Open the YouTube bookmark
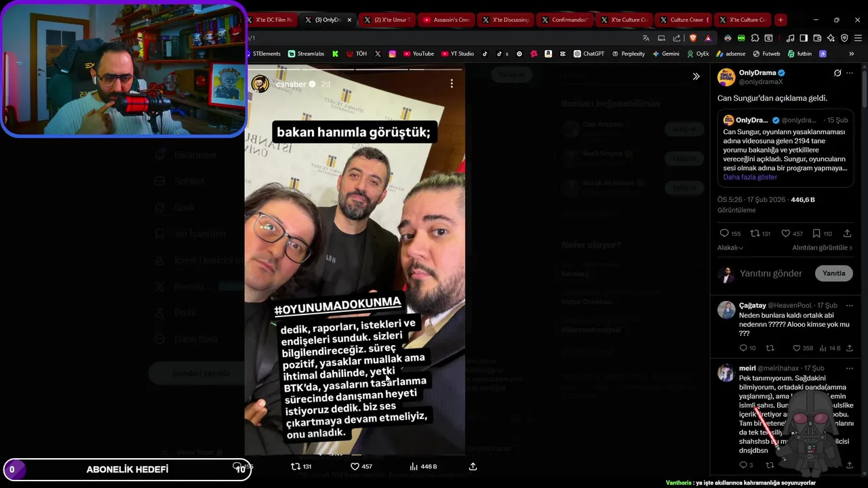This screenshot has height=488, width=868. click(418, 54)
